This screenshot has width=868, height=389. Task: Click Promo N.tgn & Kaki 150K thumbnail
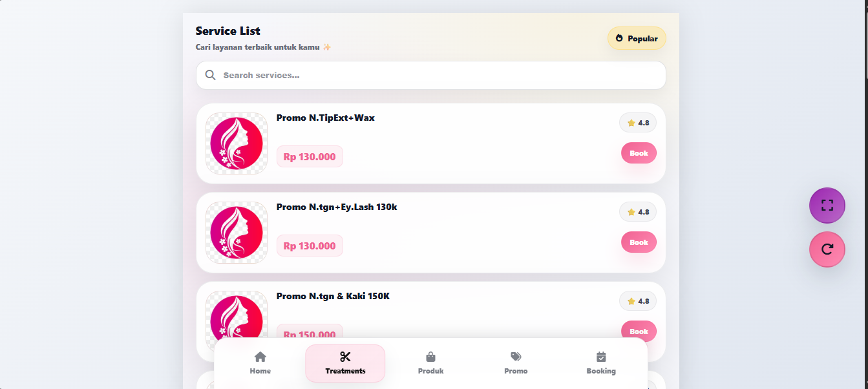(x=237, y=317)
